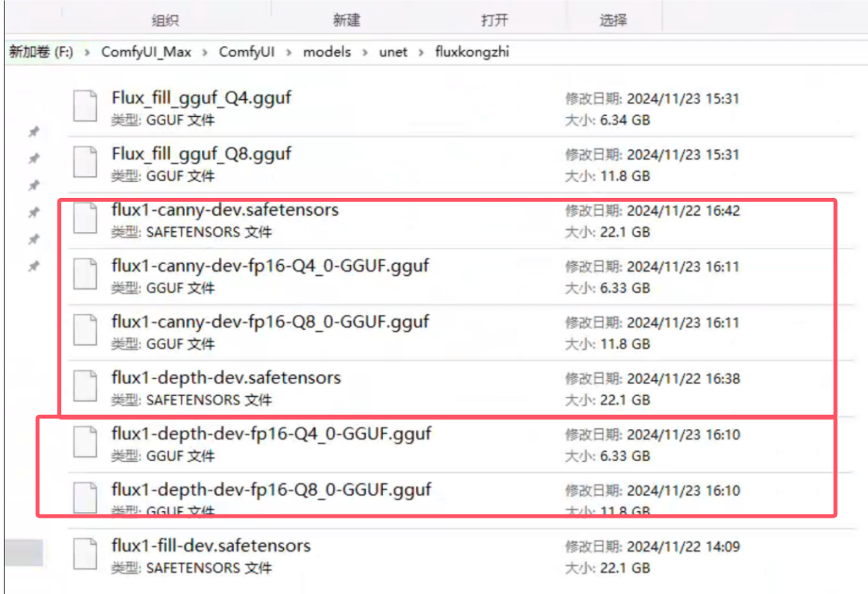Viewport: 868px width, 594px height.
Task: Expand the chevron after 新加卷 (F:)
Action: (87, 53)
